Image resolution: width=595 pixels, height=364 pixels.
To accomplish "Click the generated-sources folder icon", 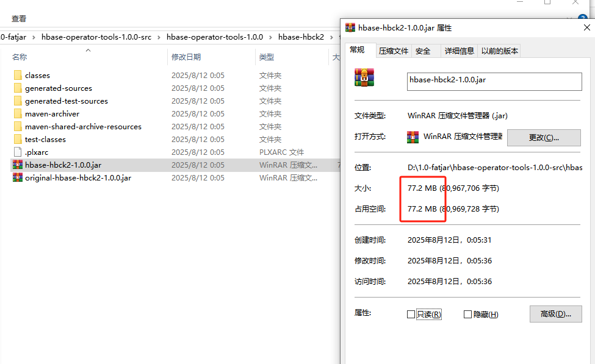I will tap(18, 88).
